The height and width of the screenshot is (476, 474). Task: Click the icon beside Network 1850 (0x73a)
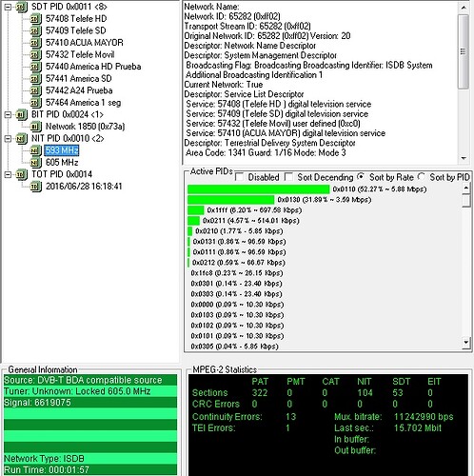pos(36,127)
